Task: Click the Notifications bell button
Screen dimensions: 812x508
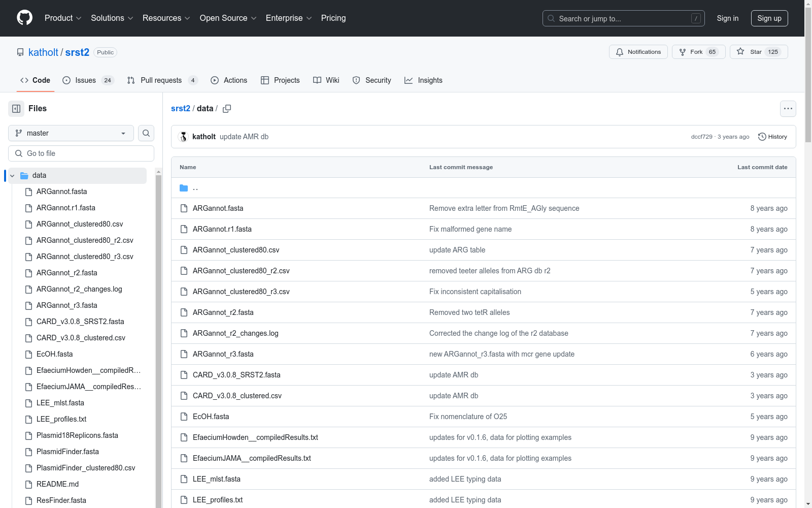Action: coord(638,52)
